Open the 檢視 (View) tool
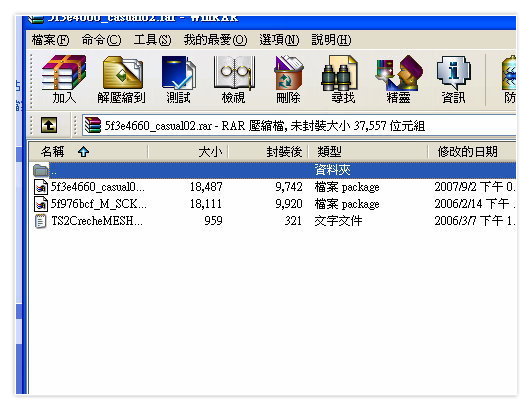 (233, 79)
